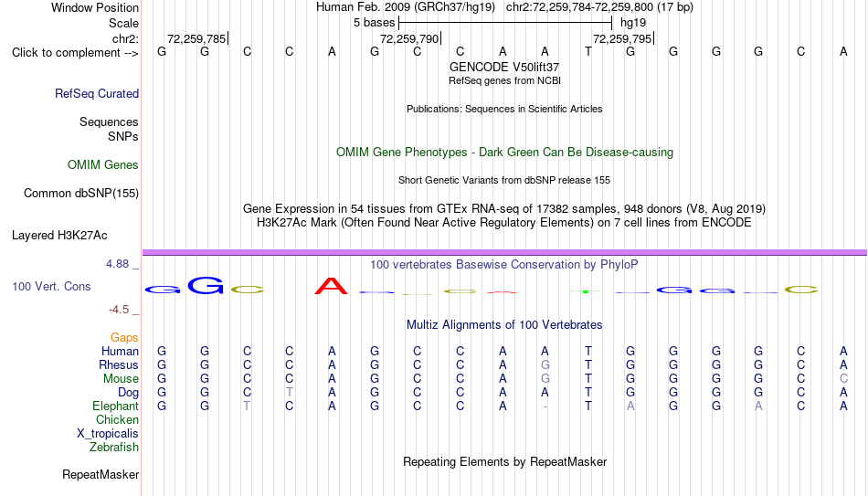Viewport: 868px width, 496px height.
Task: Select the Rhesus alignment row label
Action: [x=119, y=364]
